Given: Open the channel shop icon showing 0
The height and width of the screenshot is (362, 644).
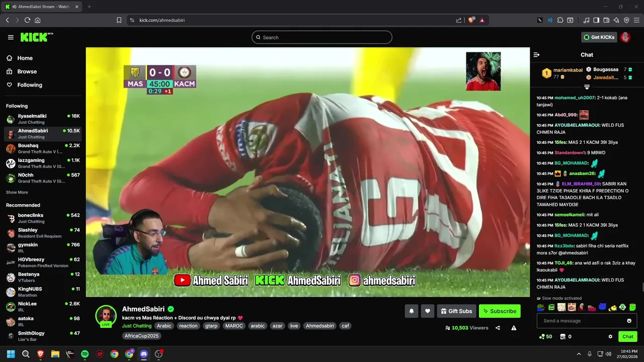Looking at the screenshot, I should (x=566, y=337).
